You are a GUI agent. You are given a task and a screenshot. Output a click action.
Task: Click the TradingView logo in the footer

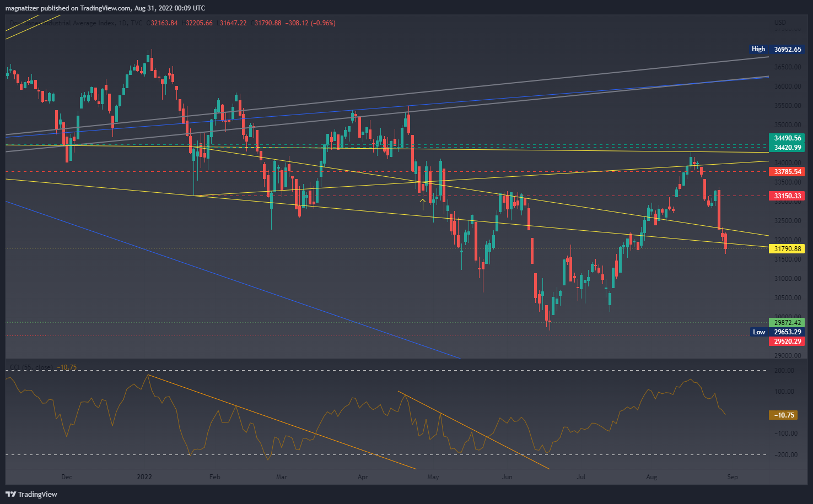pyautogui.click(x=31, y=494)
